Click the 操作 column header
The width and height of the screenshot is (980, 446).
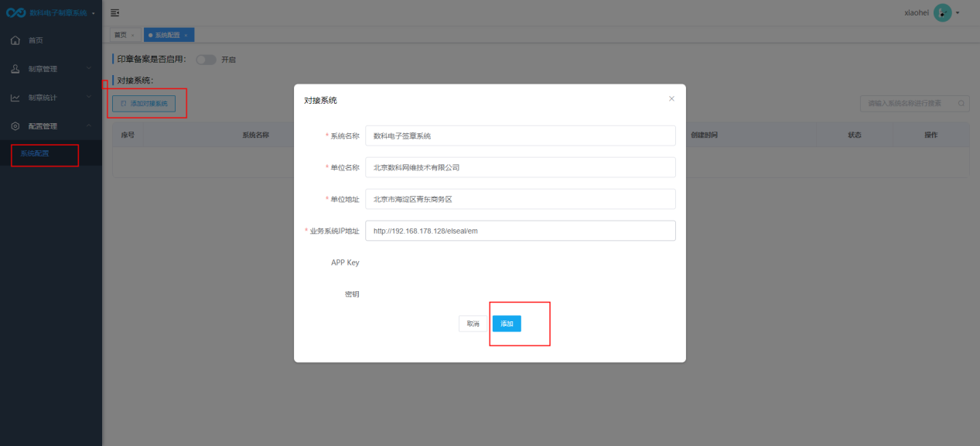931,135
